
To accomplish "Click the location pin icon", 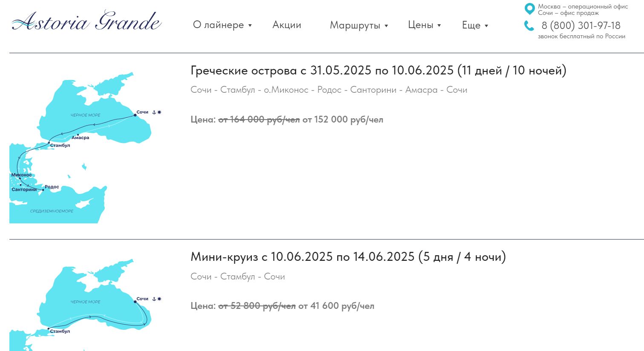I will [529, 9].
